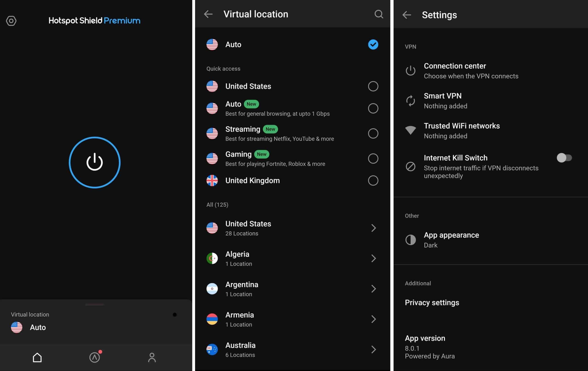This screenshot has height=371, width=588.
Task: Click the 'Best for playing Fortnite, Roblox & more' text
Action: pos(275,164)
